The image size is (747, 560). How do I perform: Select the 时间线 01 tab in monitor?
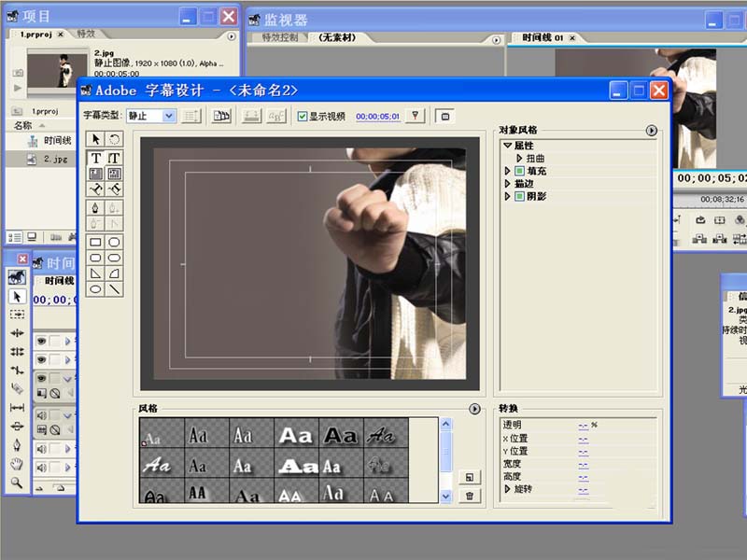[x=543, y=37]
